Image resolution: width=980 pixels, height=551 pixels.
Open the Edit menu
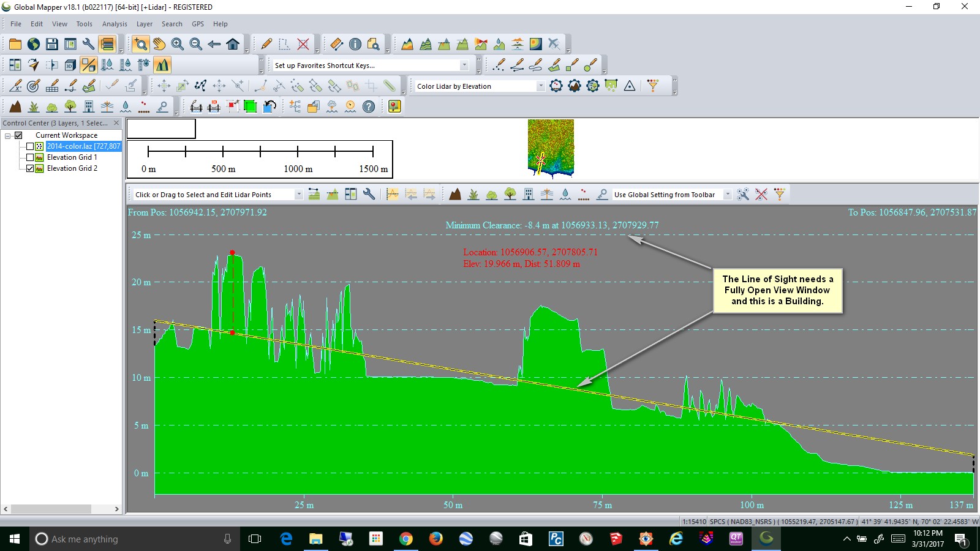(37, 24)
